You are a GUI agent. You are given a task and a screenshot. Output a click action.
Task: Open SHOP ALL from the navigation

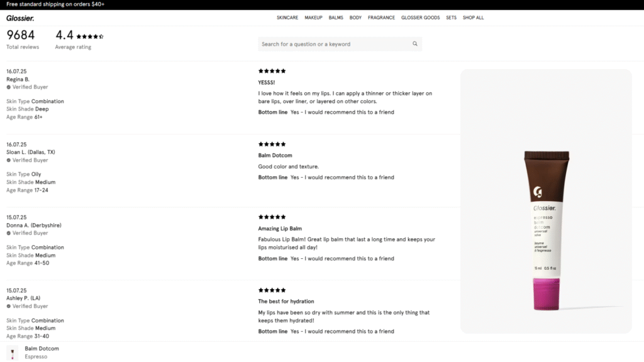473,18
